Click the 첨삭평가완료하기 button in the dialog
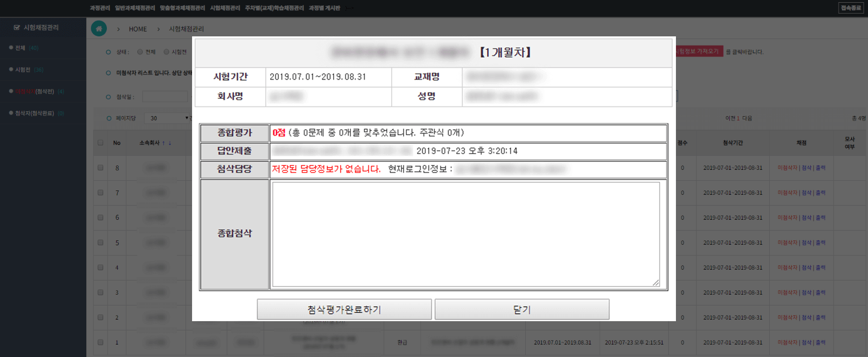The height and width of the screenshot is (357, 868). pyautogui.click(x=344, y=309)
